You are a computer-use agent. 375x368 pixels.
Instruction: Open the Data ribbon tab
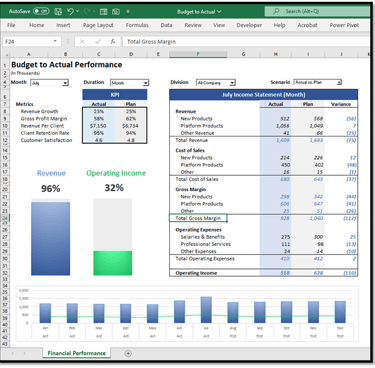[x=166, y=25]
